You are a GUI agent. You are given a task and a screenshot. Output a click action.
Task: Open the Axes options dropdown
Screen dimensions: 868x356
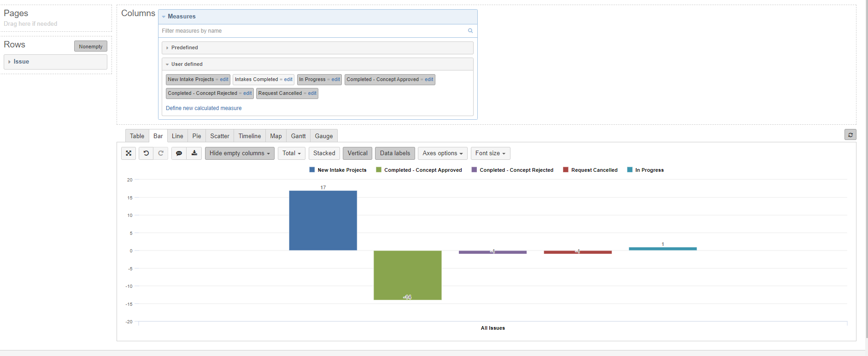(443, 153)
